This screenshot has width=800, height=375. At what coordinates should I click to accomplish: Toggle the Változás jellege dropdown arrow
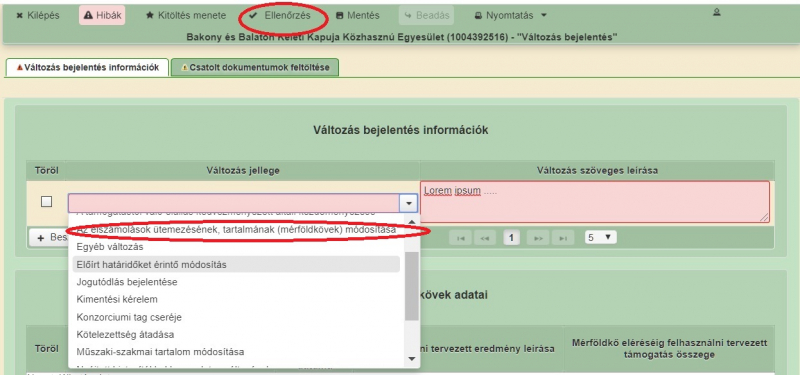point(409,203)
